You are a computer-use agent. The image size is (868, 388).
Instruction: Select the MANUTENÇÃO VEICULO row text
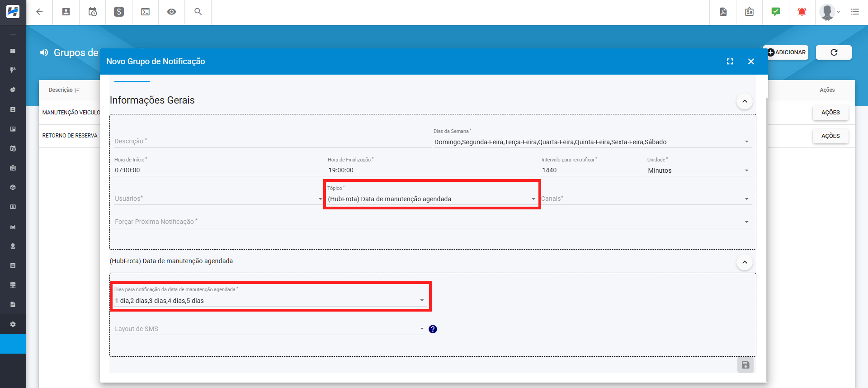(x=71, y=113)
